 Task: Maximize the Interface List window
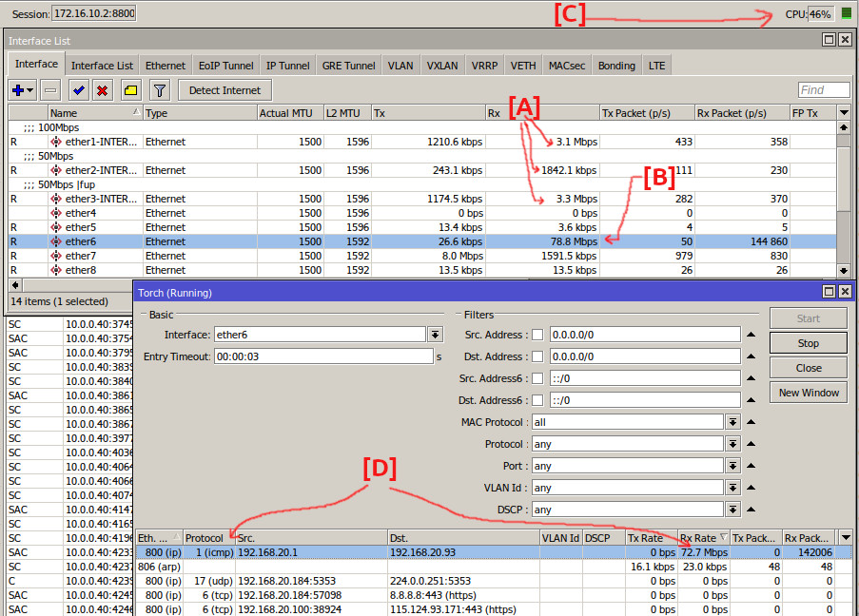click(x=830, y=39)
